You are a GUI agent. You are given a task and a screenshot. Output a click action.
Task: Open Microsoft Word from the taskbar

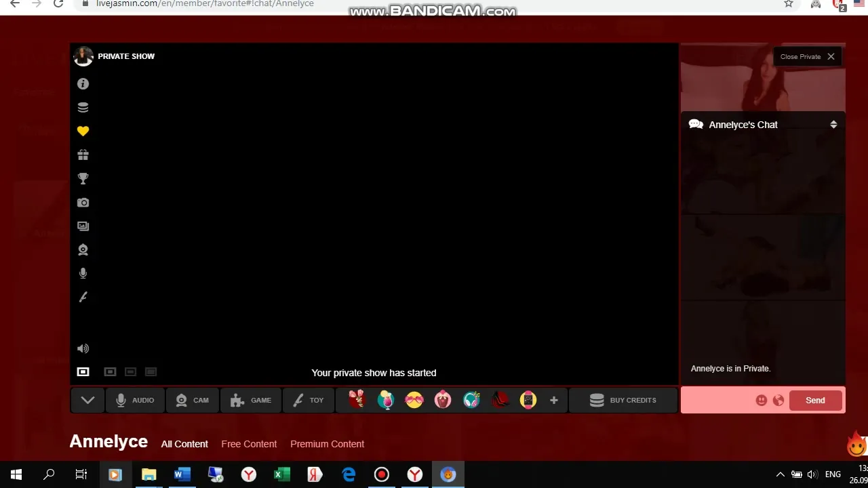click(182, 474)
